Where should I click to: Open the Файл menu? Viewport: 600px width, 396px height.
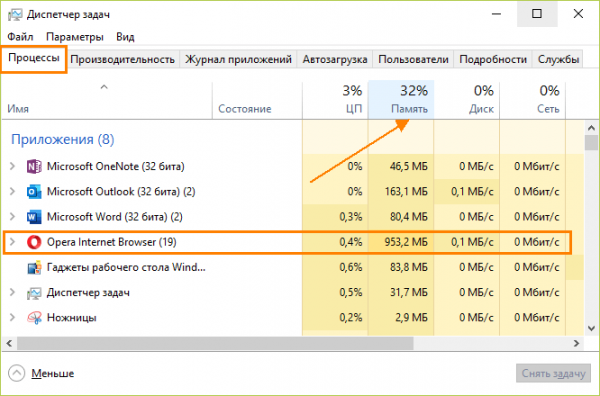[20, 37]
